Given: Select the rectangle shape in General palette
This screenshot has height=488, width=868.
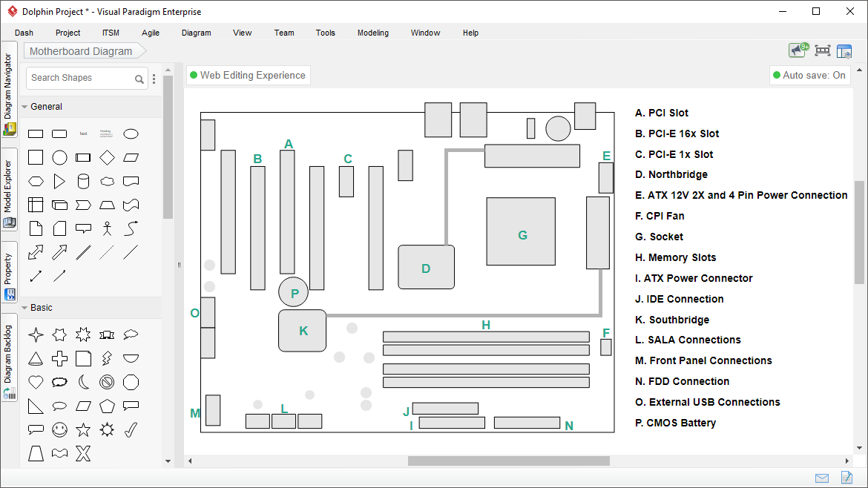Looking at the screenshot, I should [36, 133].
